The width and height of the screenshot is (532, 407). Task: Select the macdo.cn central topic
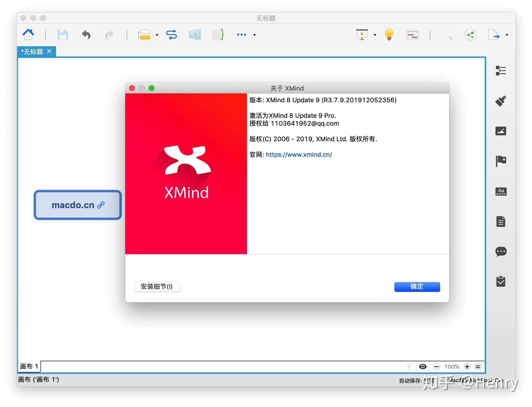tap(78, 205)
